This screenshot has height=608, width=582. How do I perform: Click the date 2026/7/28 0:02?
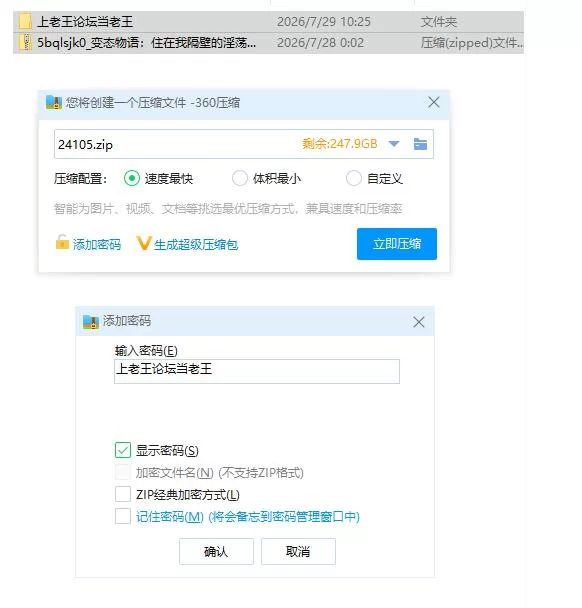click(320, 42)
